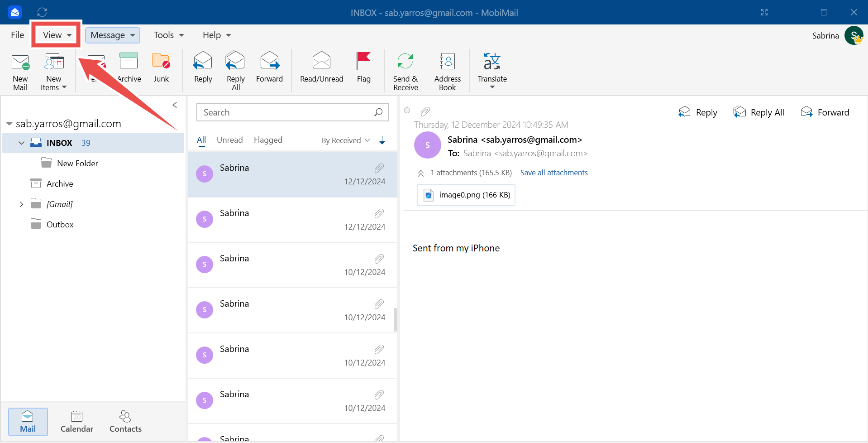
Task: Click the message list scrollbar
Action: tap(396, 320)
